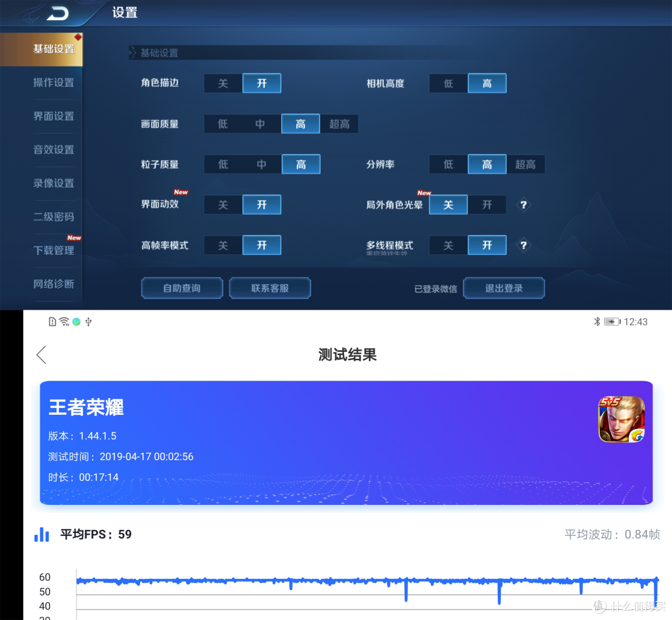Set 分辨率 to 超高
Screen dimensions: 672x620
(x=525, y=164)
